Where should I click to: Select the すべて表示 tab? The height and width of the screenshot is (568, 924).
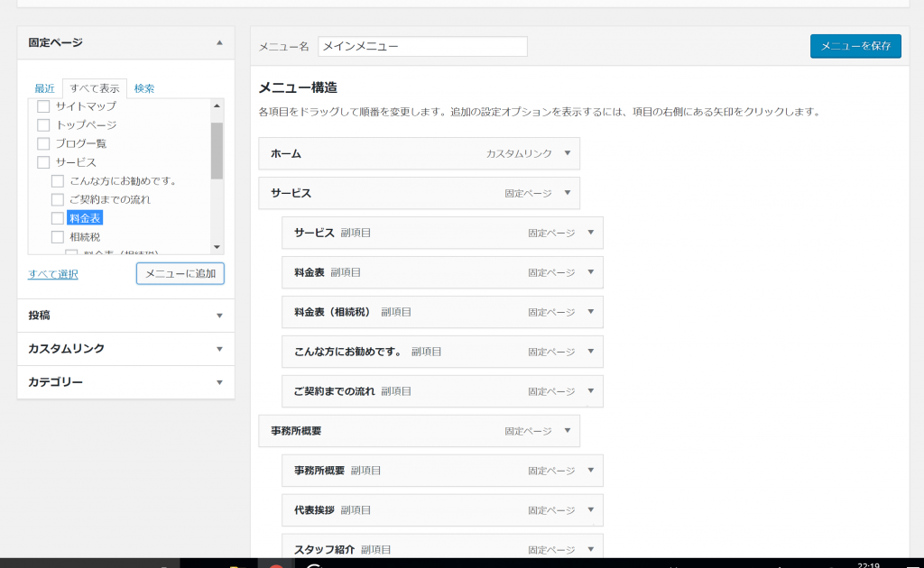point(94,88)
